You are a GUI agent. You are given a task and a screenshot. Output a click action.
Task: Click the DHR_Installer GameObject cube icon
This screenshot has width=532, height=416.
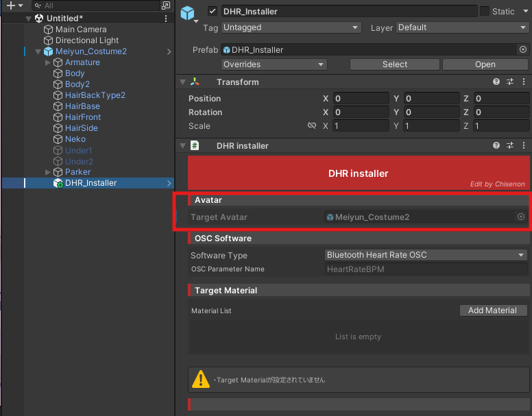187,13
